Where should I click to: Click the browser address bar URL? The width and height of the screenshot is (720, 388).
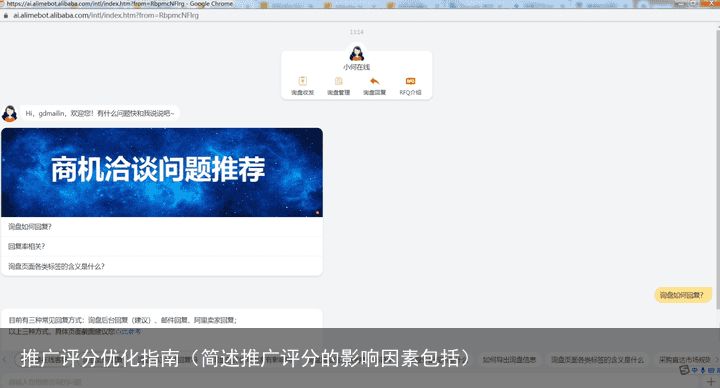[106, 15]
